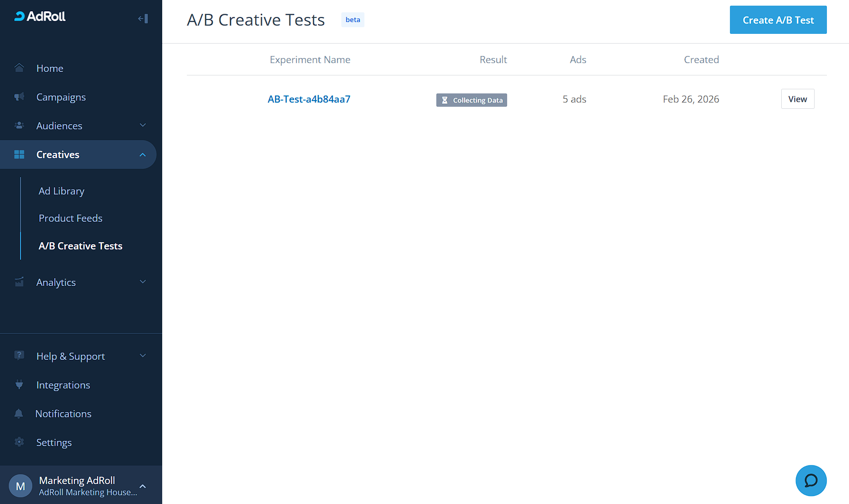Open the account switcher chevron
The image size is (849, 504).
click(x=143, y=486)
